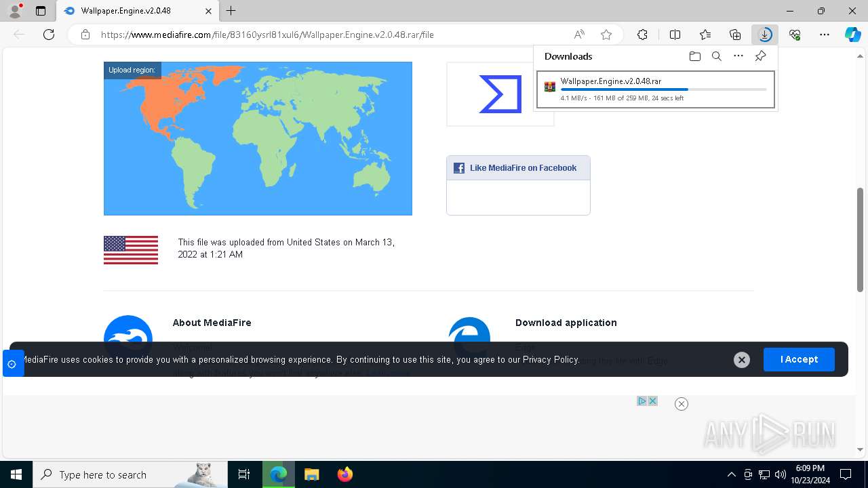Viewport: 868px width, 488px height.
Task: Click the upload region world map
Action: (x=258, y=138)
